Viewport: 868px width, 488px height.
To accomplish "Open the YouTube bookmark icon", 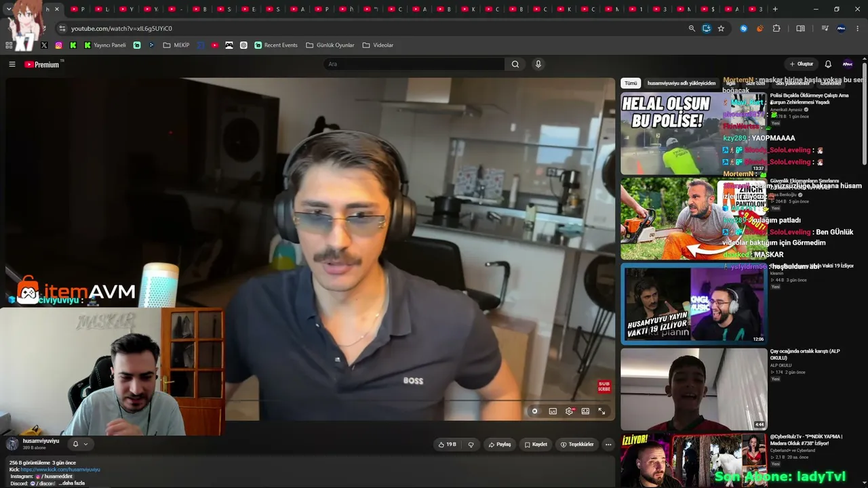I will pos(214,45).
